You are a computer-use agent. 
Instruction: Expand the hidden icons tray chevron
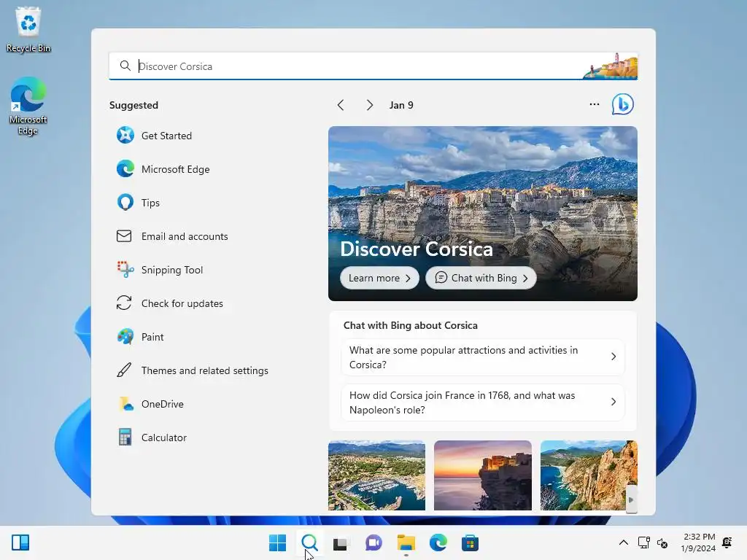[623, 542]
